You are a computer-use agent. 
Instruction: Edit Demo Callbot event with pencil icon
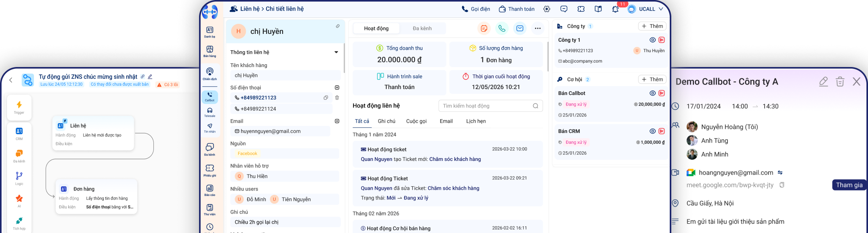pyautogui.click(x=824, y=82)
